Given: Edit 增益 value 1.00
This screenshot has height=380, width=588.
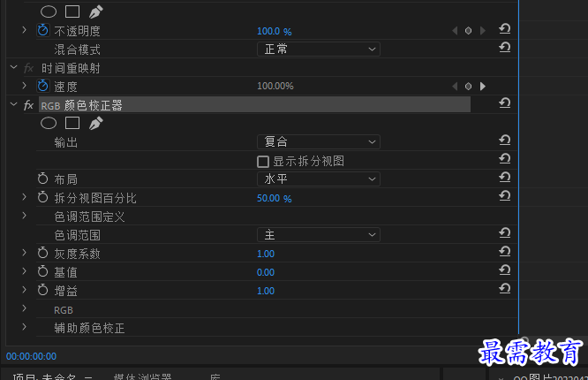Looking at the screenshot, I should (x=266, y=291).
